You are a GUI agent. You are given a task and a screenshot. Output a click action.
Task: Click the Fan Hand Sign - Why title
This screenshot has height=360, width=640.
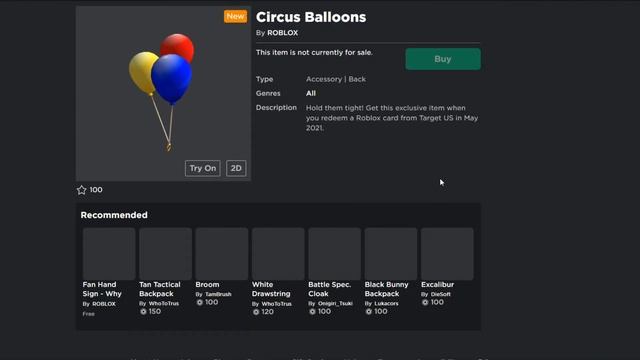pyautogui.click(x=102, y=289)
